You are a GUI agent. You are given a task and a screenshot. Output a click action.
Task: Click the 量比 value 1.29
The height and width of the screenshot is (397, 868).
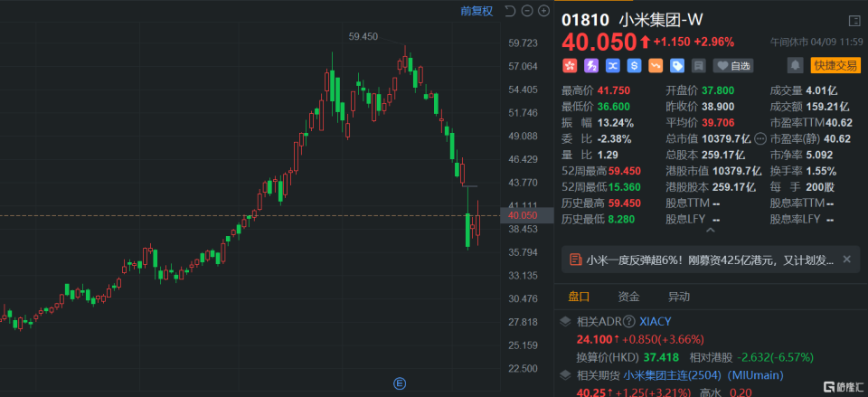[x=607, y=155]
